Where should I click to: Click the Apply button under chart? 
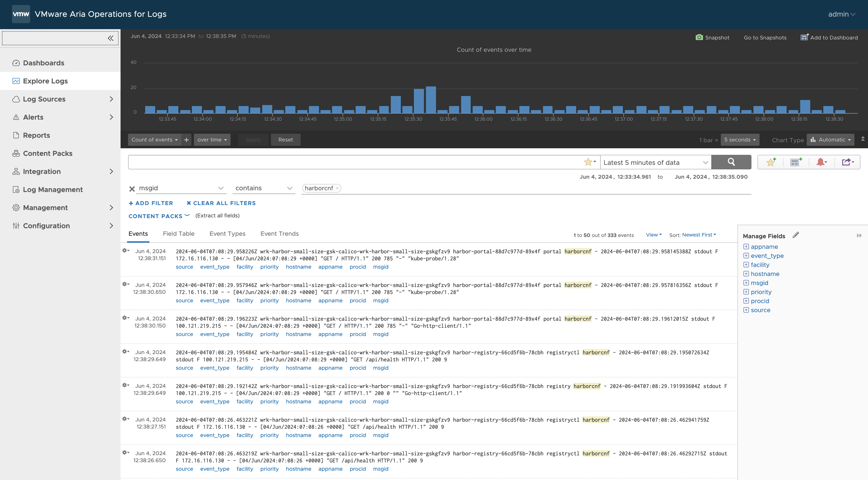click(x=253, y=139)
